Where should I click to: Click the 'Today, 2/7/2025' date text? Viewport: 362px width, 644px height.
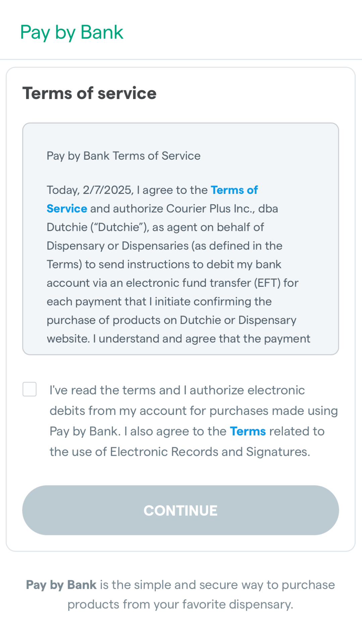tap(90, 190)
